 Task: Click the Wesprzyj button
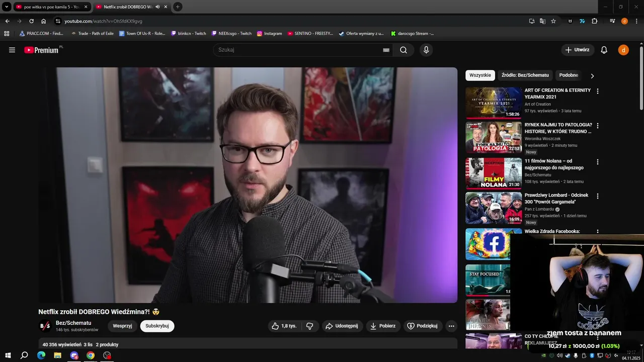point(122,326)
